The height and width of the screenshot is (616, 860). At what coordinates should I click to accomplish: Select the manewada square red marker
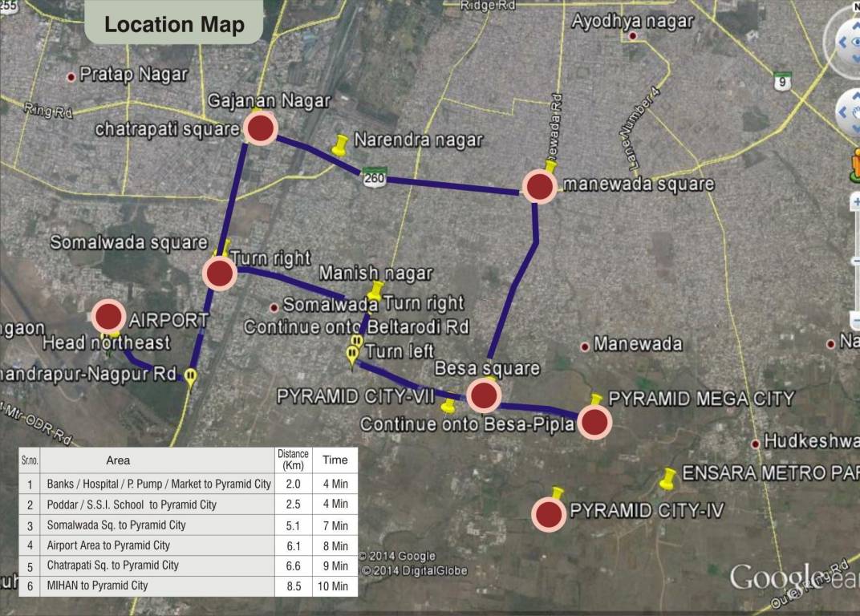click(x=538, y=187)
